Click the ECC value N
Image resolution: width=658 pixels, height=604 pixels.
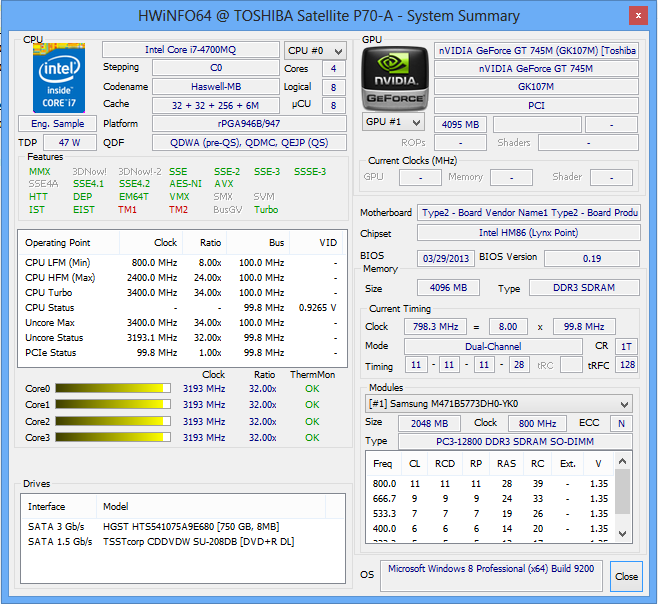pos(621,424)
